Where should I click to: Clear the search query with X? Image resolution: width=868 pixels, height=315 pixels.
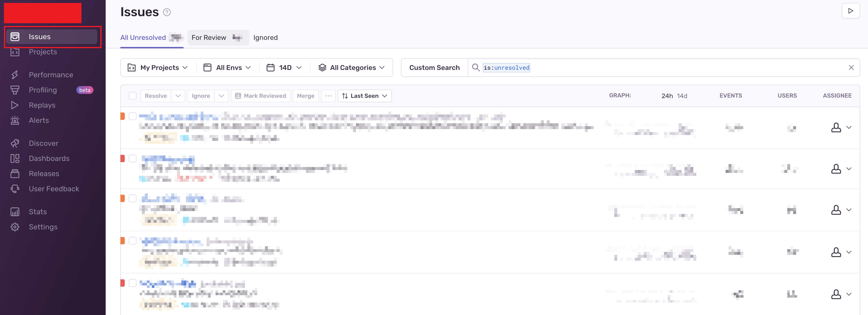coord(851,67)
